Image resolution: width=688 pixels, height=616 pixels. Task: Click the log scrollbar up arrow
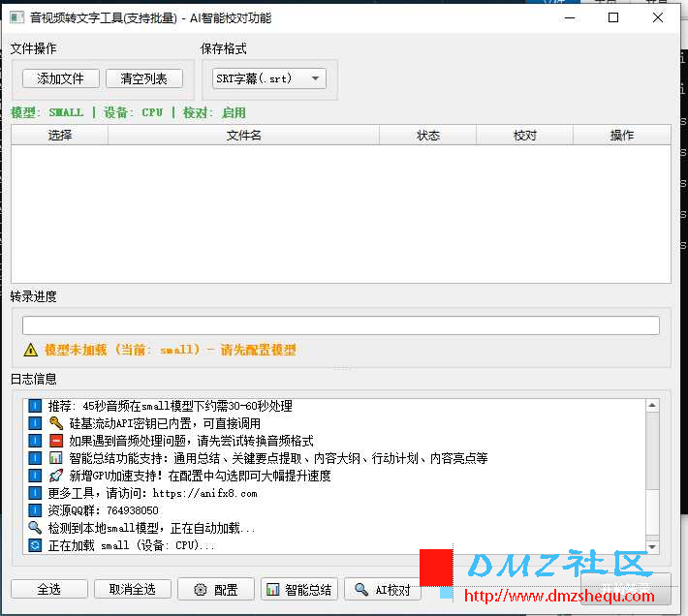coord(652,407)
